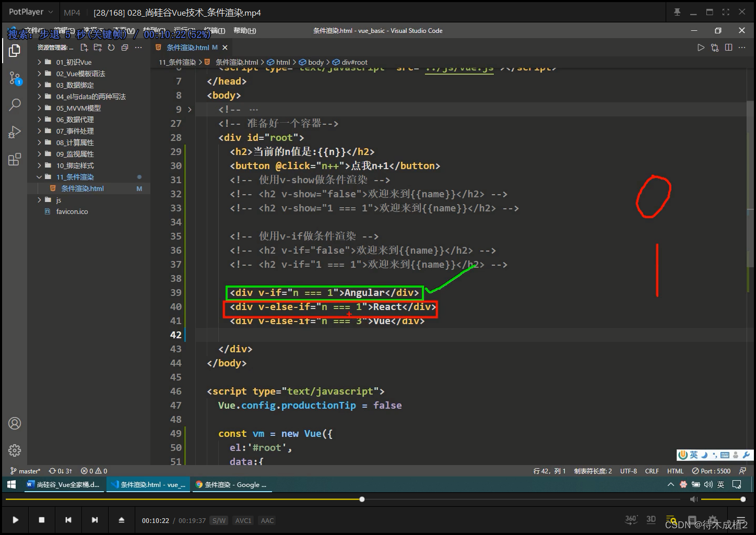Screen dimensions: 756x535
Task: Switch to the Word document taskbar item
Action: tap(63, 484)
